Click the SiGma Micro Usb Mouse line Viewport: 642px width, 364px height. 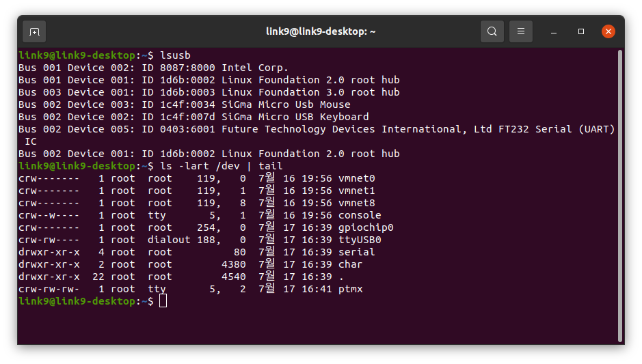pyautogui.click(x=184, y=104)
